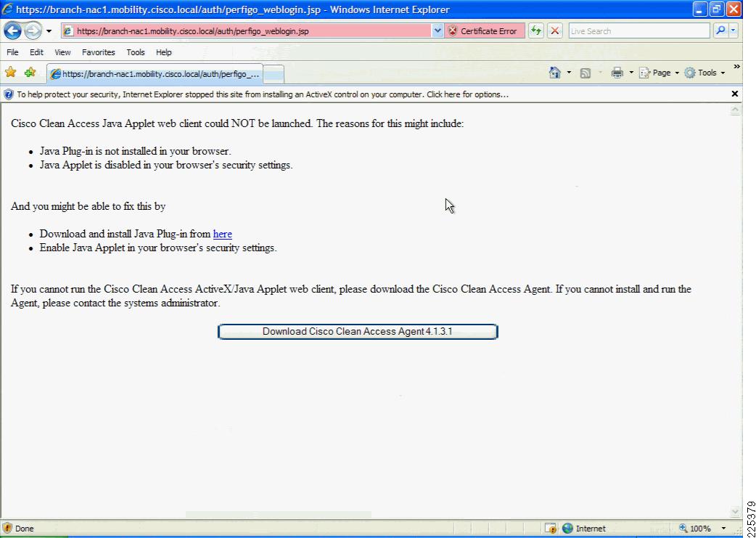Close the Internet Explorer window

734,9
